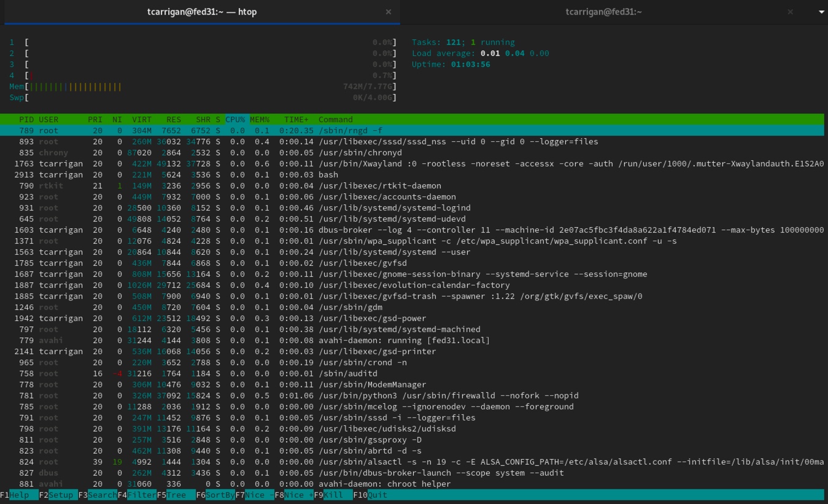Click the TIME+ column header
This screenshot has width=828, height=504.
coord(296,119)
